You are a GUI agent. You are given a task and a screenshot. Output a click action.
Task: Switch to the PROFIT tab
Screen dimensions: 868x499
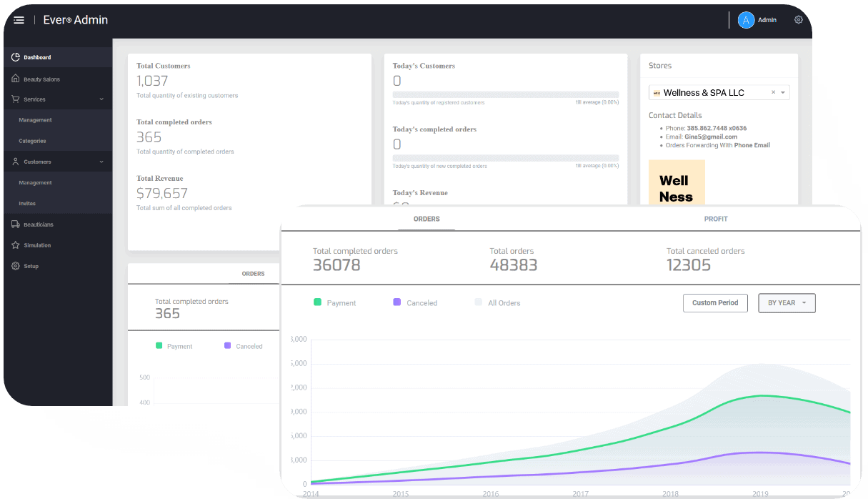pyautogui.click(x=716, y=219)
